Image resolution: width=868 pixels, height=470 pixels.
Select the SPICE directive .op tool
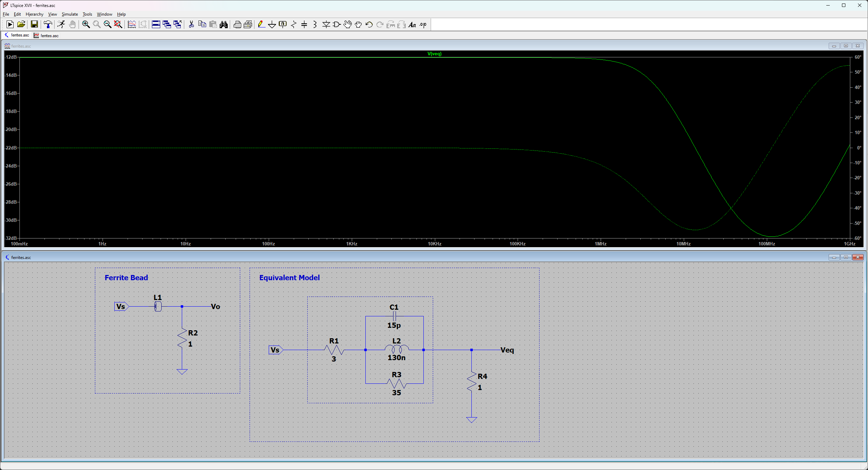pyautogui.click(x=423, y=24)
